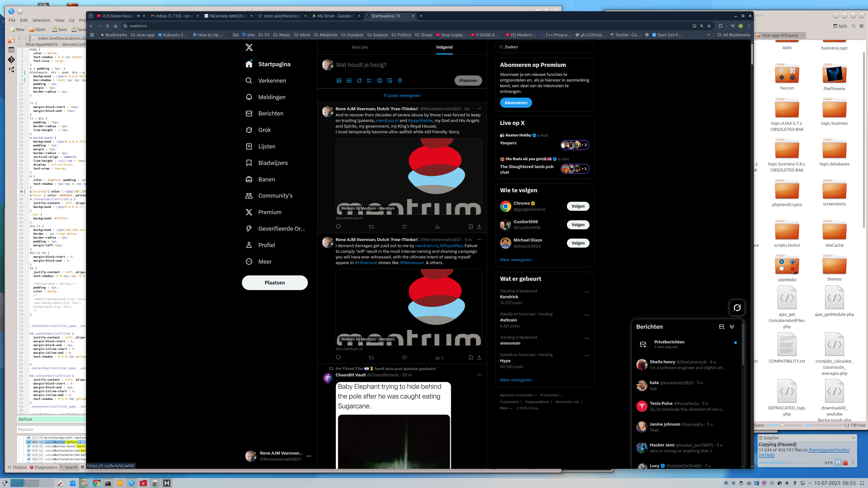Image resolution: width=868 pixels, height=488 pixels.
Task: Click the schedule post icon in composer
Action: pyautogui.click(x=390, y=80)
